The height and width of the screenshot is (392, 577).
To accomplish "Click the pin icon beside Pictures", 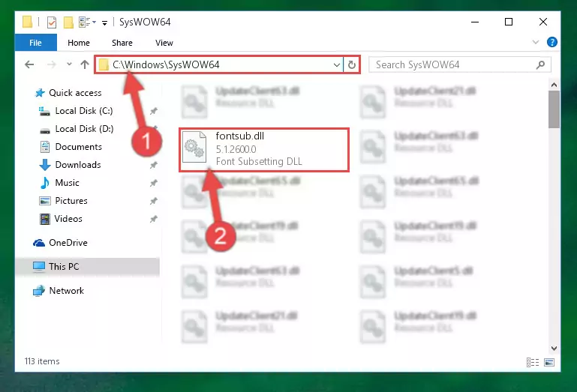I will tap(154, 201).
